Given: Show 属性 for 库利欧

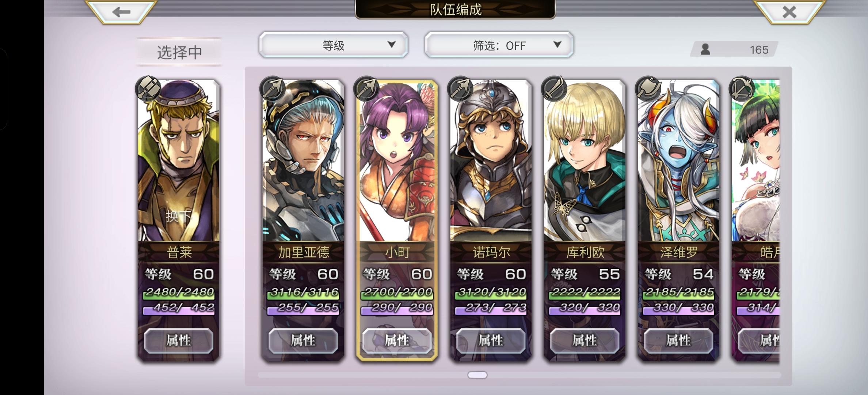Looking at the screenshot, I should [585, 341].
